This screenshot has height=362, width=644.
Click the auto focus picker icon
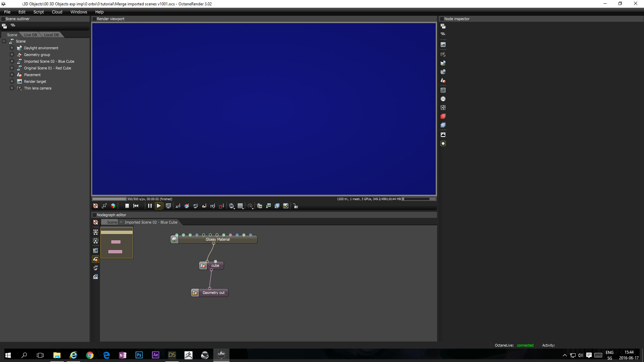pyautogui.click(x=178, y=206)
